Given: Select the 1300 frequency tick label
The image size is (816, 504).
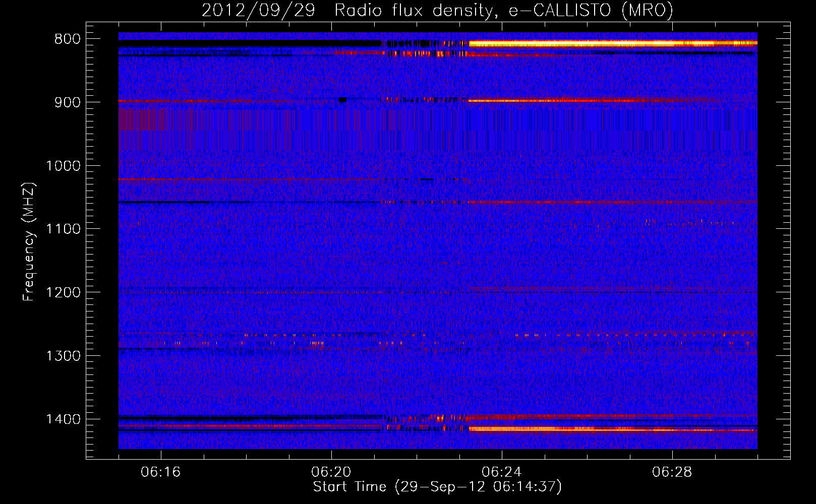Looking at the screenshot, I should tap(63, 356).
